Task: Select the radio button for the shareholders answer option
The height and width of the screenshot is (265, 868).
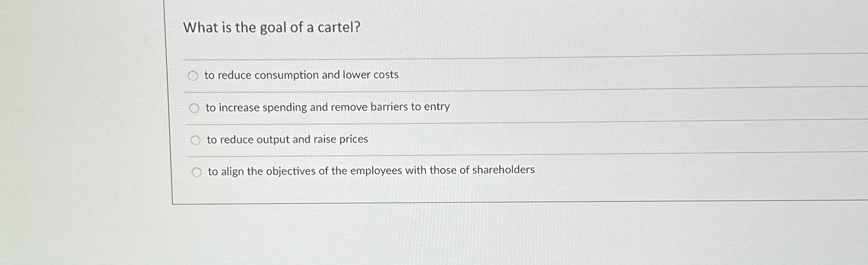Action: pos(196,172)
